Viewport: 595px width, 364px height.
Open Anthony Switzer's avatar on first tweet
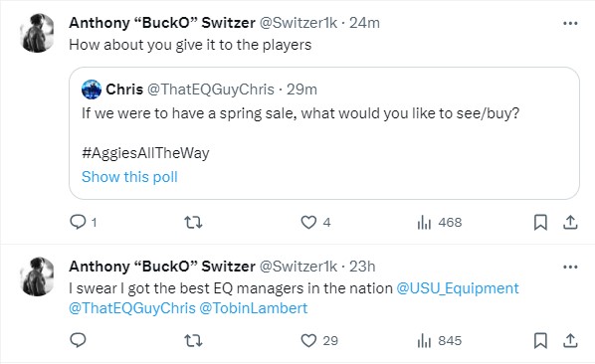click(x=37, y=33)
